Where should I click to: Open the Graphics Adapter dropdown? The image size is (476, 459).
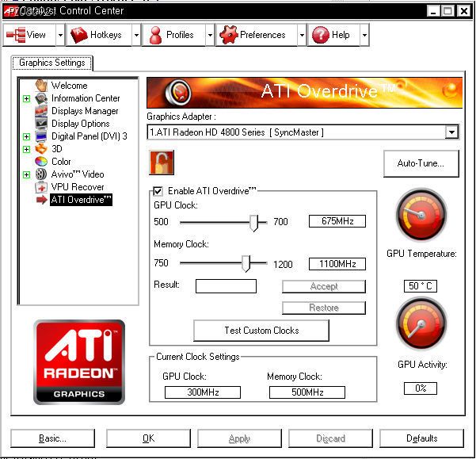coord(451,132)
